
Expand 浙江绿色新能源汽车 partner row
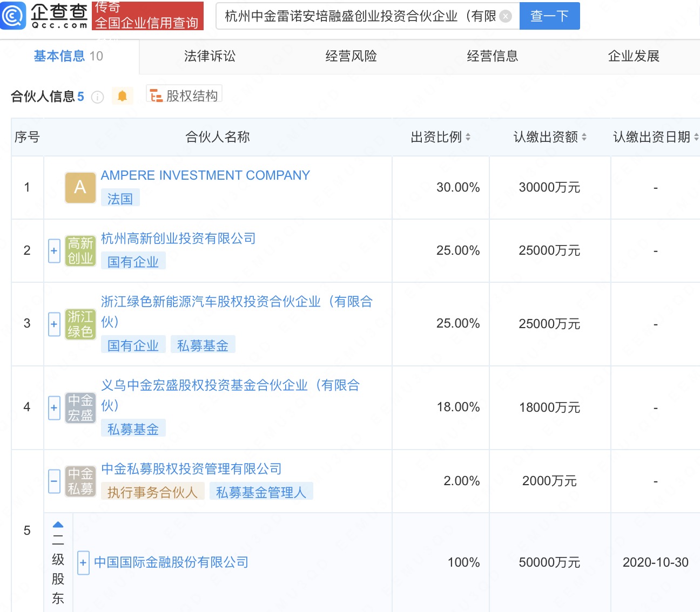click(x=54, y=324)
